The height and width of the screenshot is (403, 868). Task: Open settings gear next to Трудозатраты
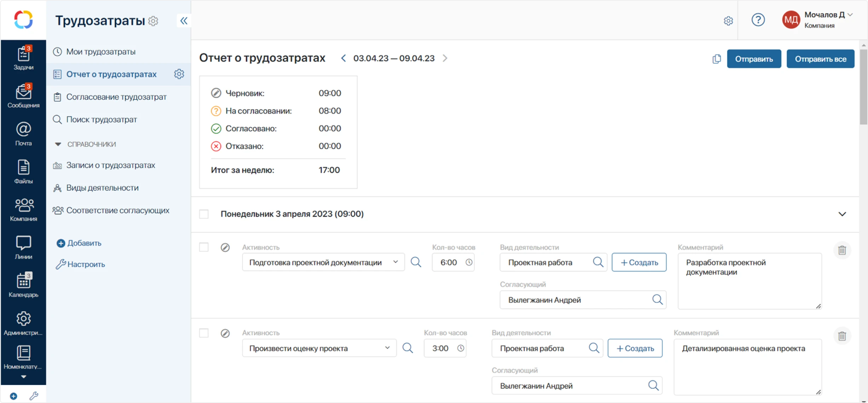(153, 21)
